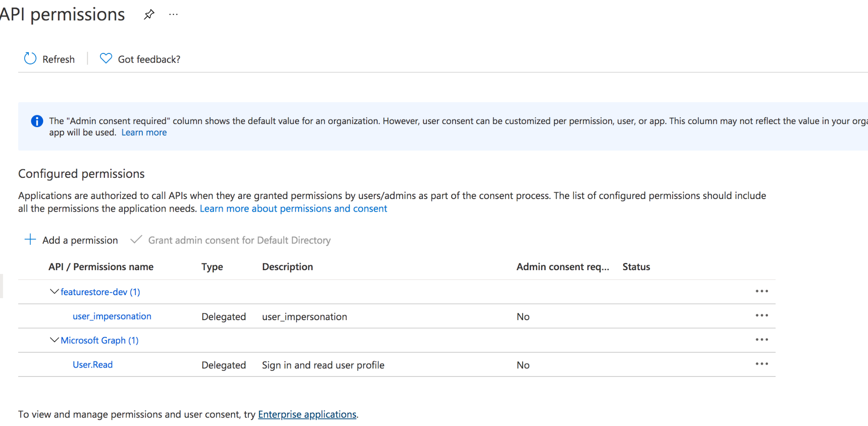Open more options for featurestore-dev row
The image size is (868, 426).
pos(761,291)
